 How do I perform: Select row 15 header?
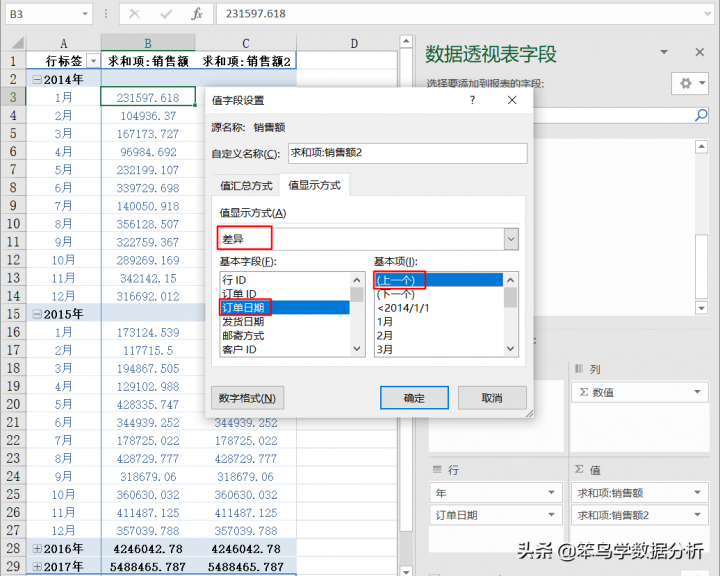pyautogui.click(x=13, y=314)
